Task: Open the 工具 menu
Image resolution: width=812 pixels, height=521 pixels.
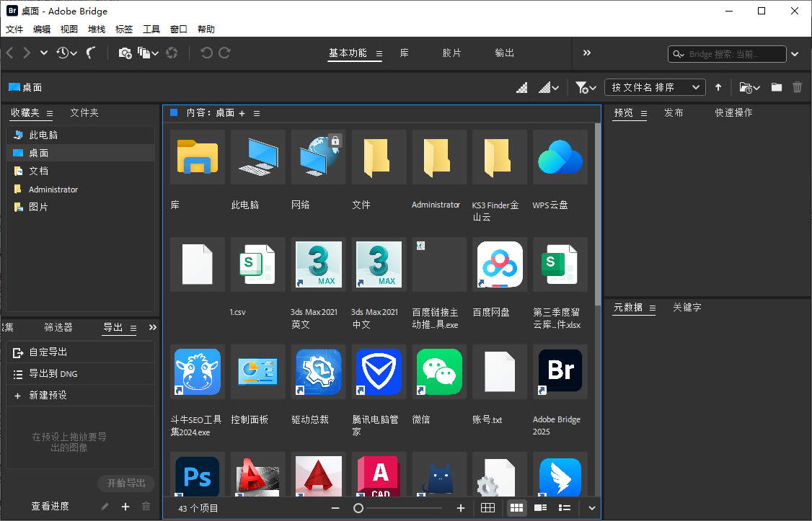Action: (151, 29)
